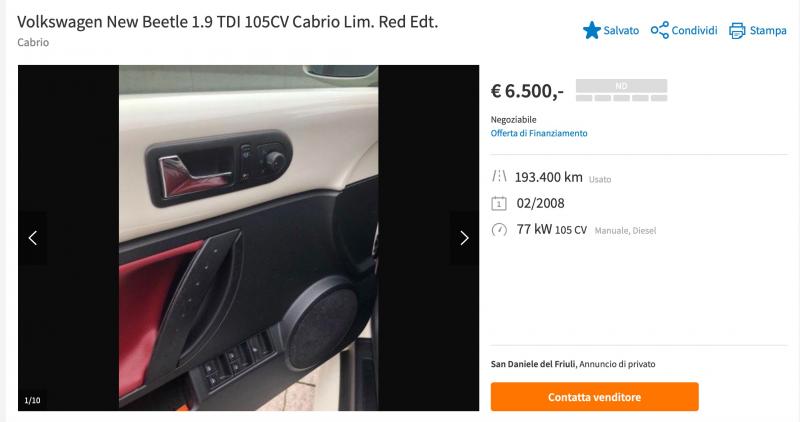800x422 pixels.
Task: Click the 1/10 photo counter
Action: click(x=32, y=401)
